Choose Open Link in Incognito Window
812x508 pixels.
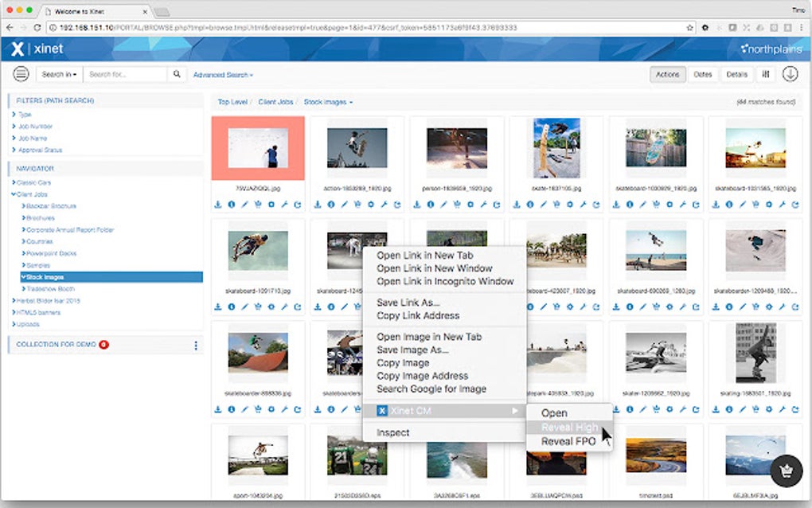pyautogui.click(x=445, y=281)
